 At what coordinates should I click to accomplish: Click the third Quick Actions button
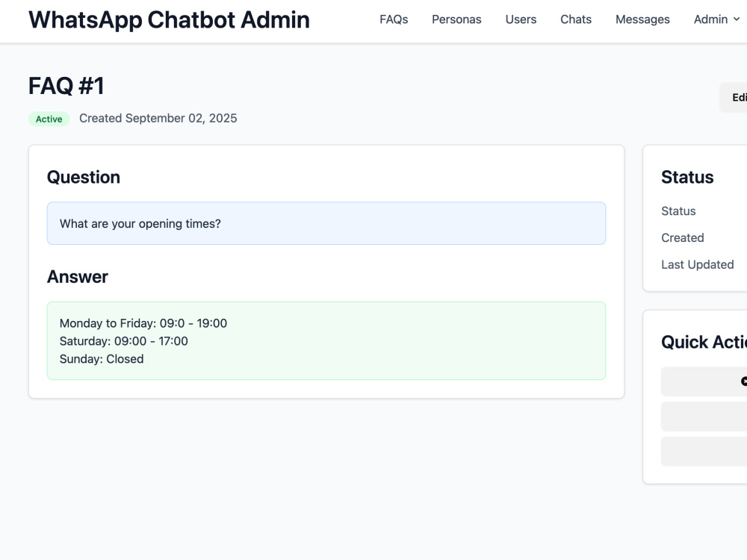[x=704, y=452]
